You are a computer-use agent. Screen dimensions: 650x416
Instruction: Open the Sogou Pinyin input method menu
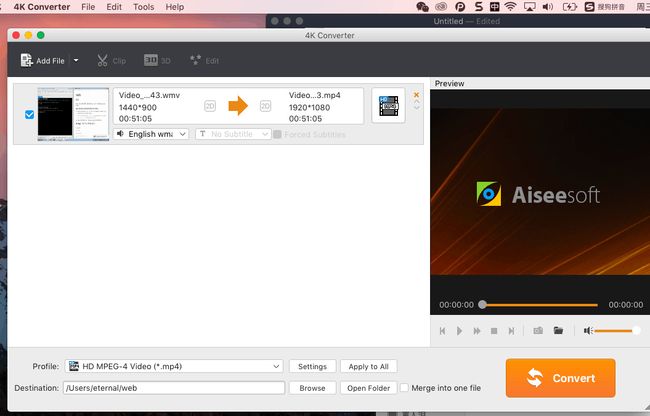pos(604,7)
